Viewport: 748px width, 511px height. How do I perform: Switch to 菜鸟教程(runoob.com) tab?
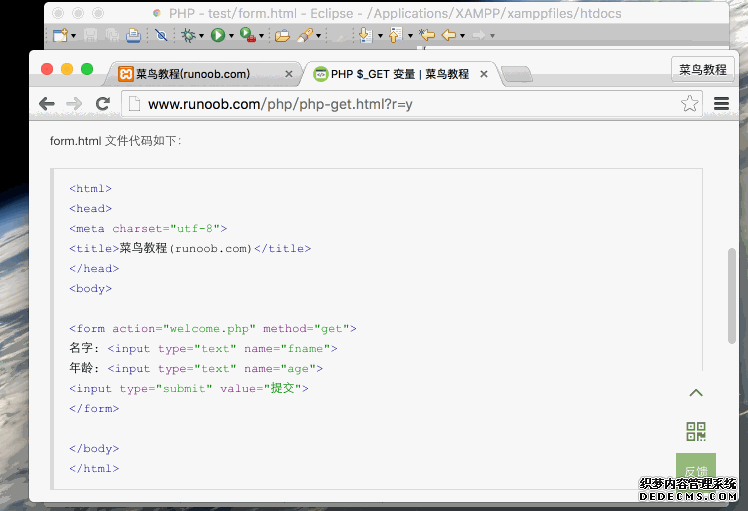click(194, 74)
